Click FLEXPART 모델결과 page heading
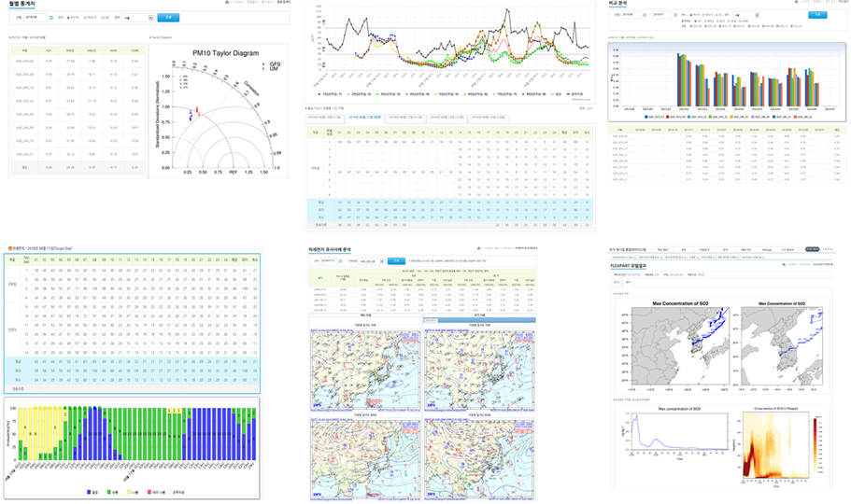Image resolution: width=851 pixels, height=504 pixels. pyautogui.click(x=629, y=266)
